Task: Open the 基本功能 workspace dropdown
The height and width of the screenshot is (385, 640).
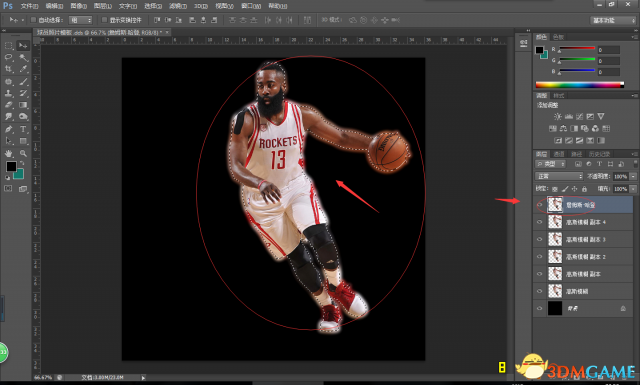Action: pyautogui.click(x=613, y=20)
